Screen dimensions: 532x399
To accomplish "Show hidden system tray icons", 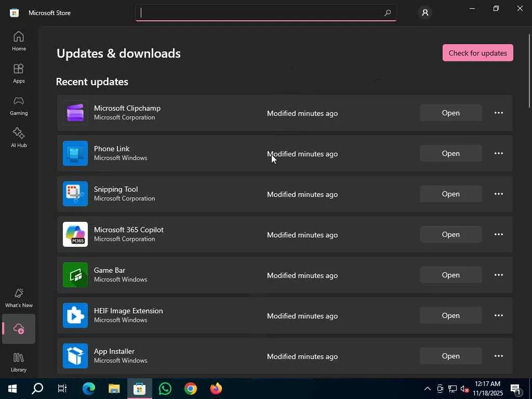I will [x=428, y=389].
